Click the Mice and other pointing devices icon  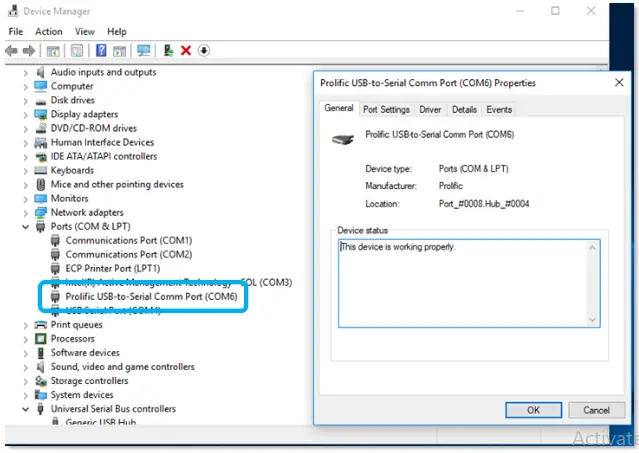click(x=40, y=185)
